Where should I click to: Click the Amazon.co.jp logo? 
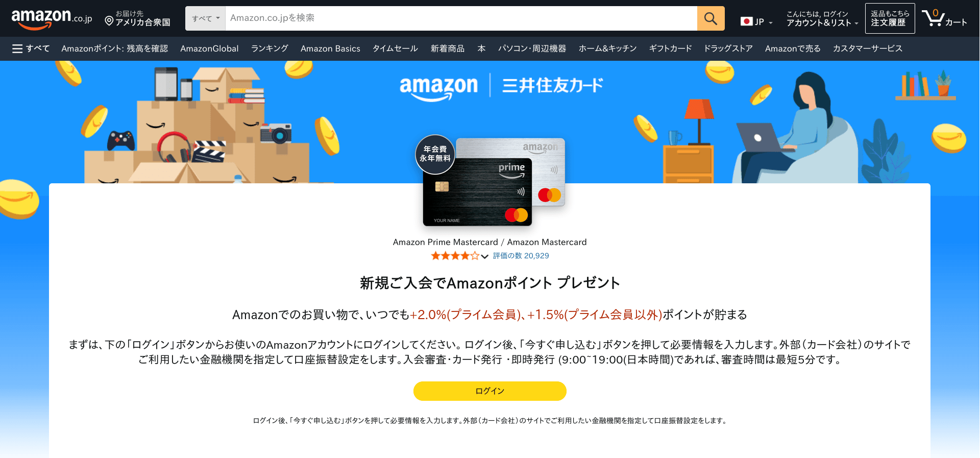coord(52,18)
